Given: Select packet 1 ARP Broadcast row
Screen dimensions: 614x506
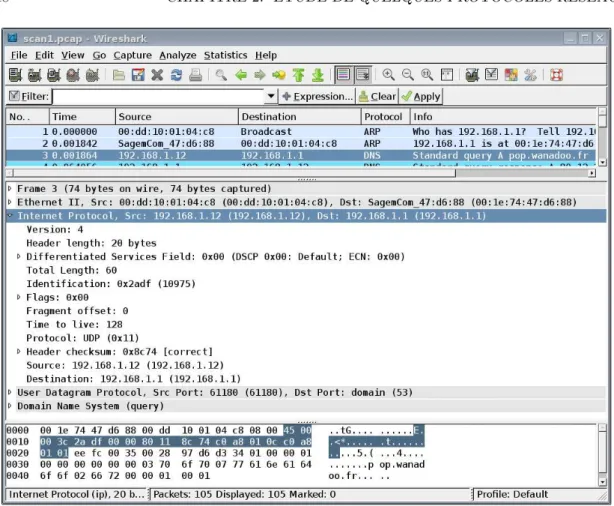Looking at the screenshot, I should [x=302, y=132].
